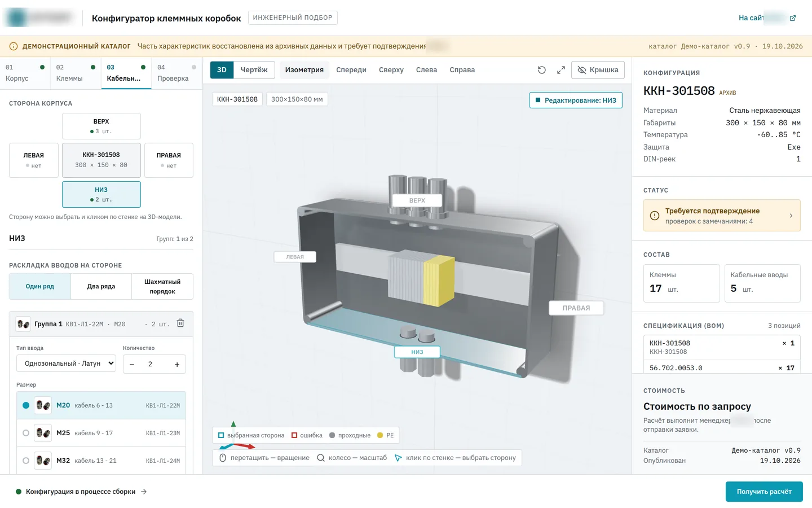Viewport: 812px width, 508px height.
Task: Click the quantity input field showing 2
Action: (150, 364)
